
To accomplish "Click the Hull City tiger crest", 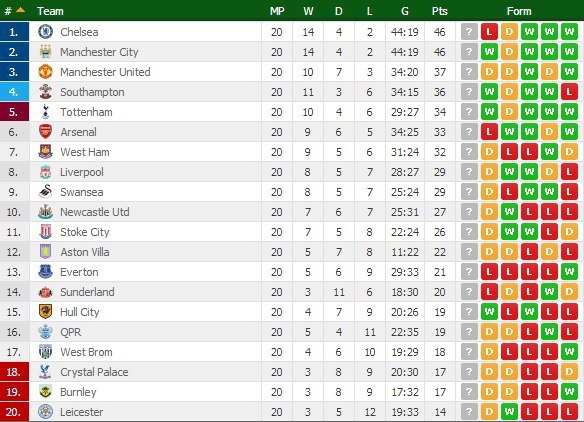I will pos(45,311).
